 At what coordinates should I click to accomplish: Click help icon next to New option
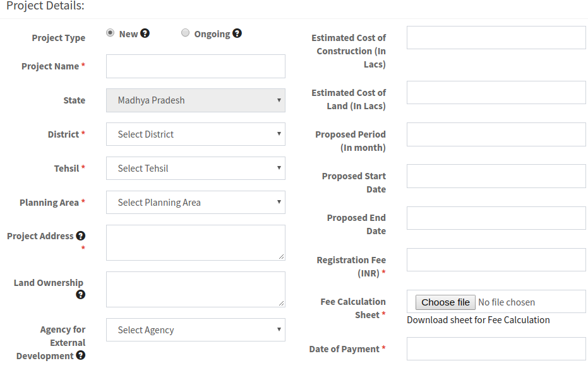click(x=145, y=33)
